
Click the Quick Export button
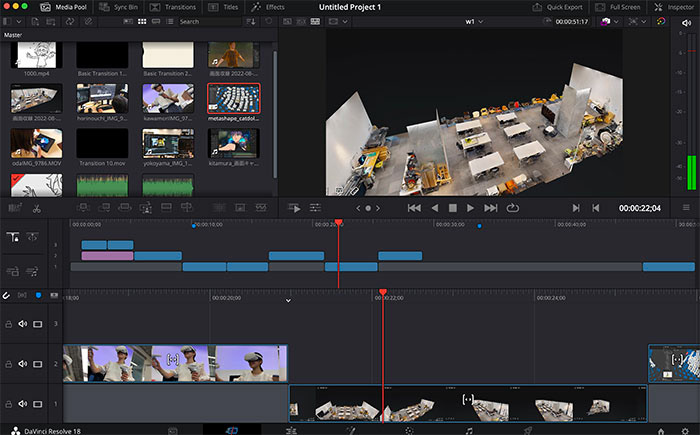[x=558, y=7]
